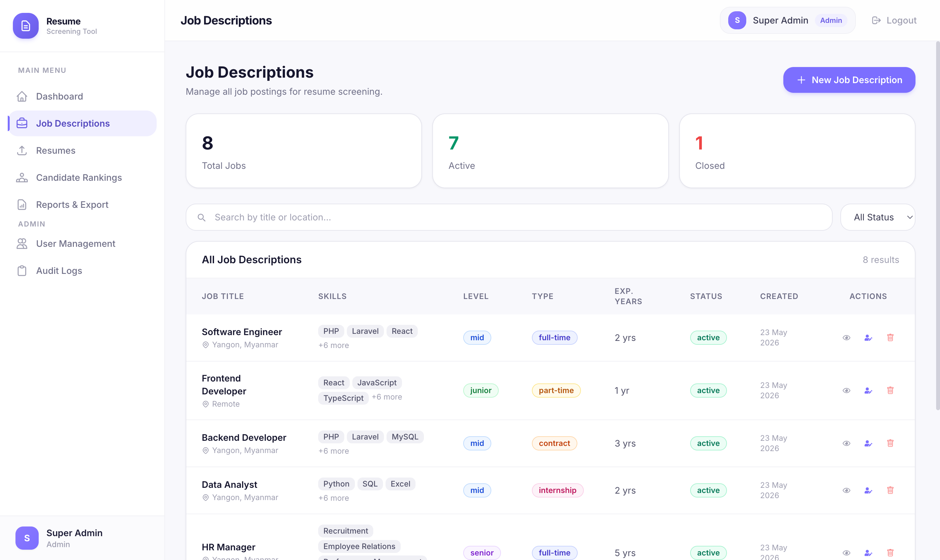940x560 pixels.
Task: Click the Resume Screening Tool logo icon
Action: click(26, 26)
